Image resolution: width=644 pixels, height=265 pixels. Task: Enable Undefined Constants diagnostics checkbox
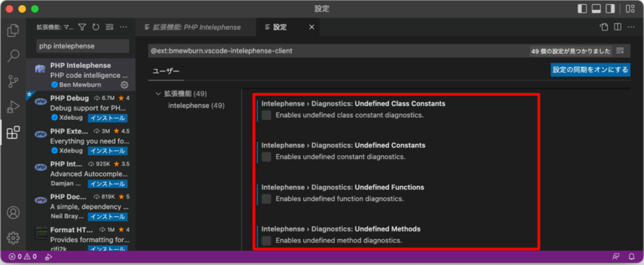[266, 157]
